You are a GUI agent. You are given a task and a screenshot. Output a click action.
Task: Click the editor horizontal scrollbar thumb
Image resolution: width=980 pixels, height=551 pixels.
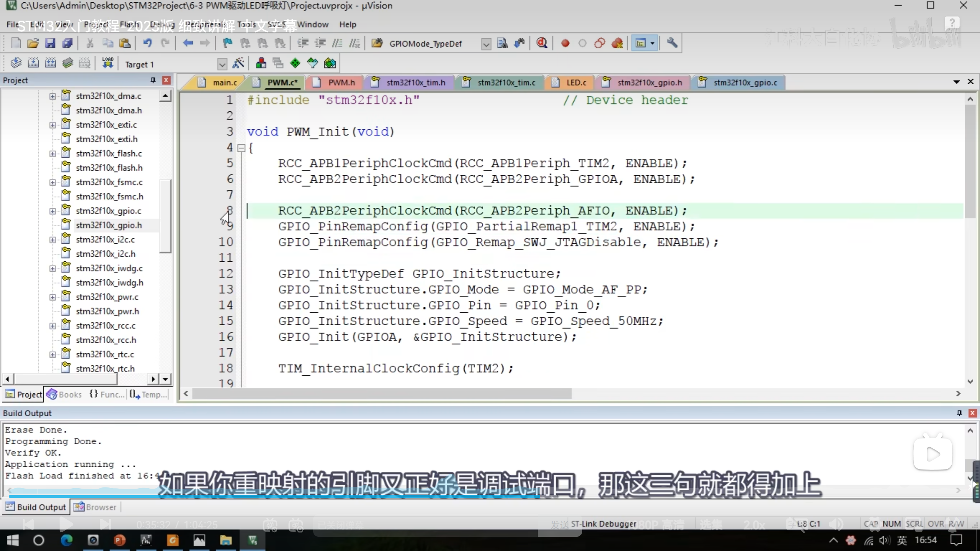tap(381, 393)
